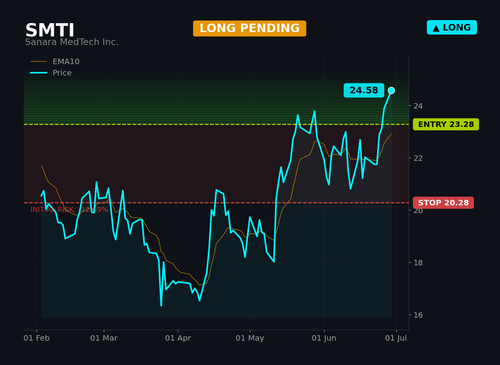This screenshot has height=365, width=500.
Task: Click the 01 Feb axis label
Action: point(37,338)
